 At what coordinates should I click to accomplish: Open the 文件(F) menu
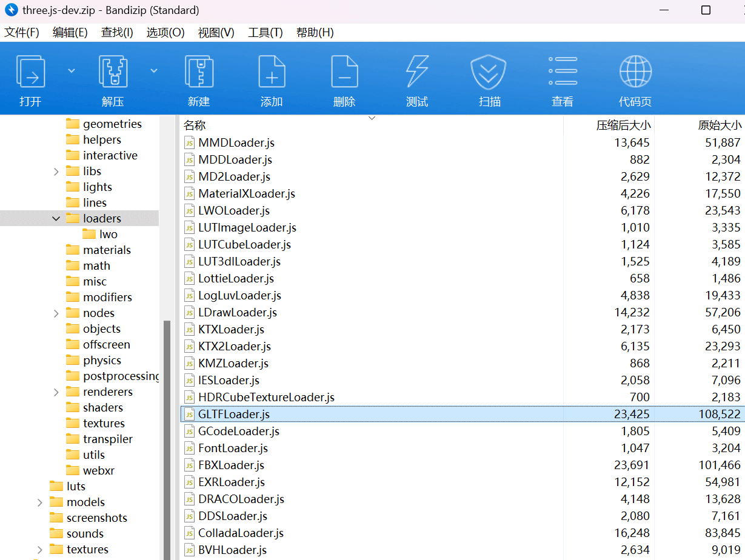[22, 33]
